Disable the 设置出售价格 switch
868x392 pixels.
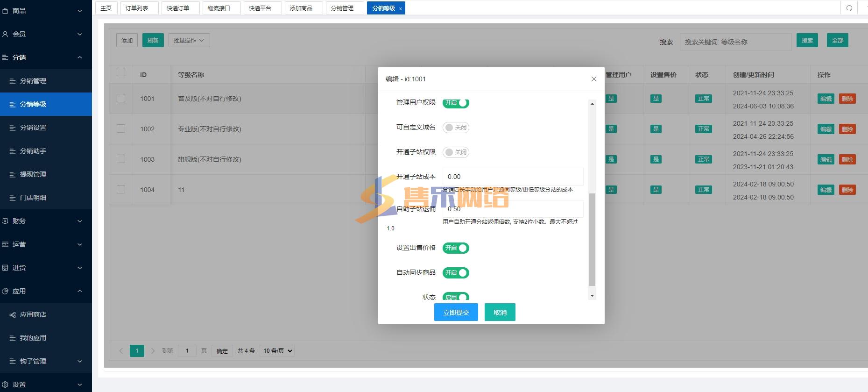[x=456, y=248]
